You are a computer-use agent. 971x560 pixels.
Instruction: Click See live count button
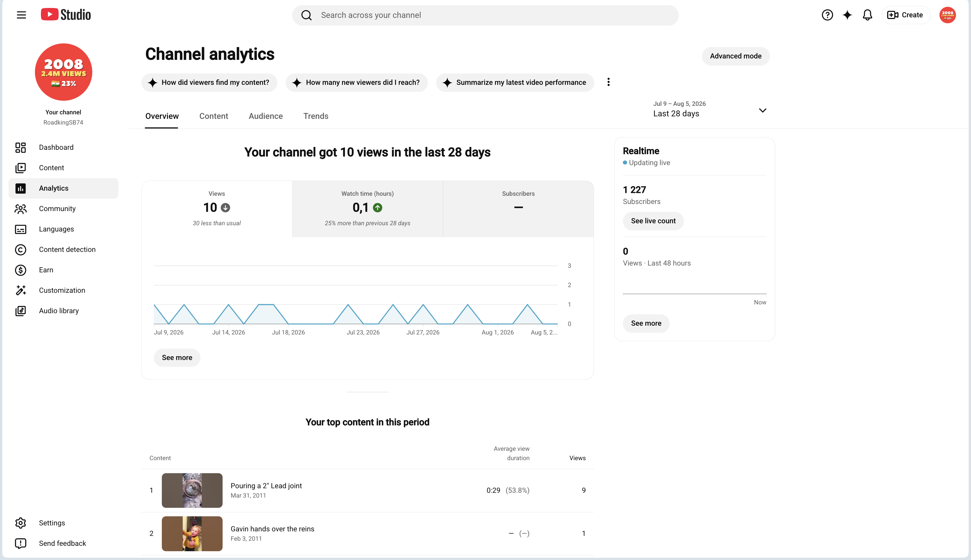(x=653, y=221)
